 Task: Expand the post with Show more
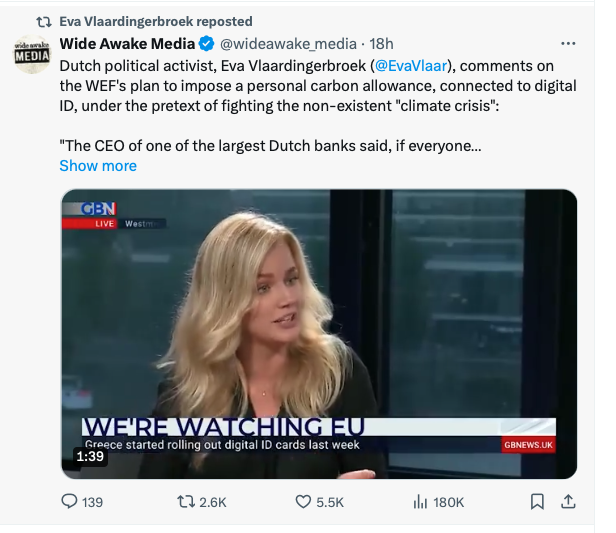coord(98,166)
